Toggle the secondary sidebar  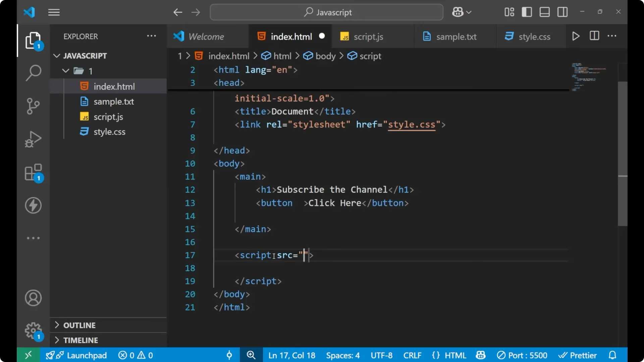click(562, 12)
